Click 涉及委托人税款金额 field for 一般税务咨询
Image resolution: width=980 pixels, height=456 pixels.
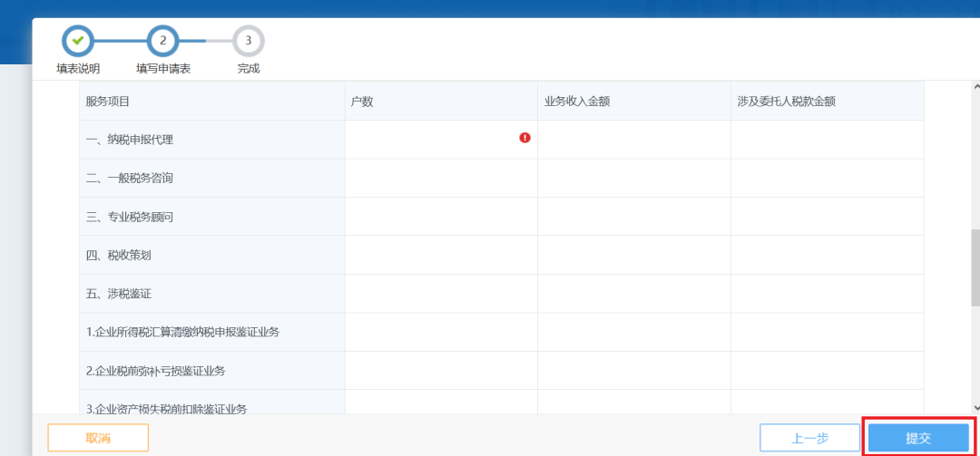(828, 178)
